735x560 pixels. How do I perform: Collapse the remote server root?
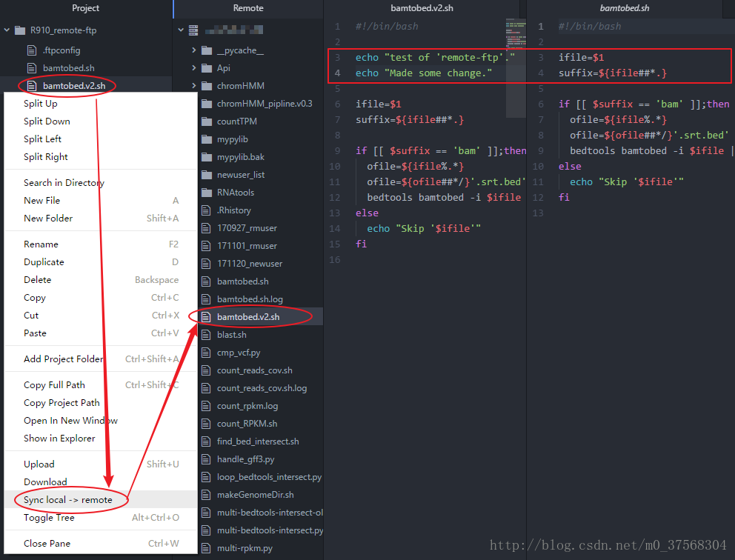pos(181,30)
